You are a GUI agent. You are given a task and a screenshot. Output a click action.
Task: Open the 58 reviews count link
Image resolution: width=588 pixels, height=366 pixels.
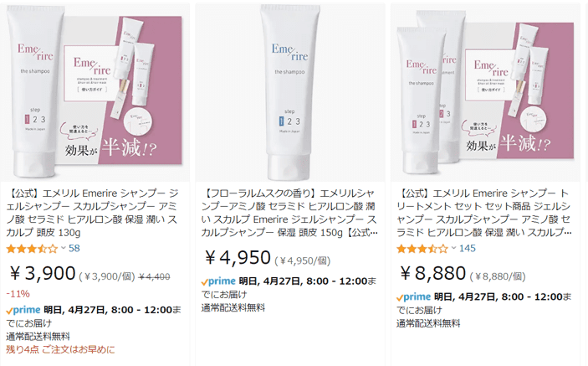coord(74,249)
